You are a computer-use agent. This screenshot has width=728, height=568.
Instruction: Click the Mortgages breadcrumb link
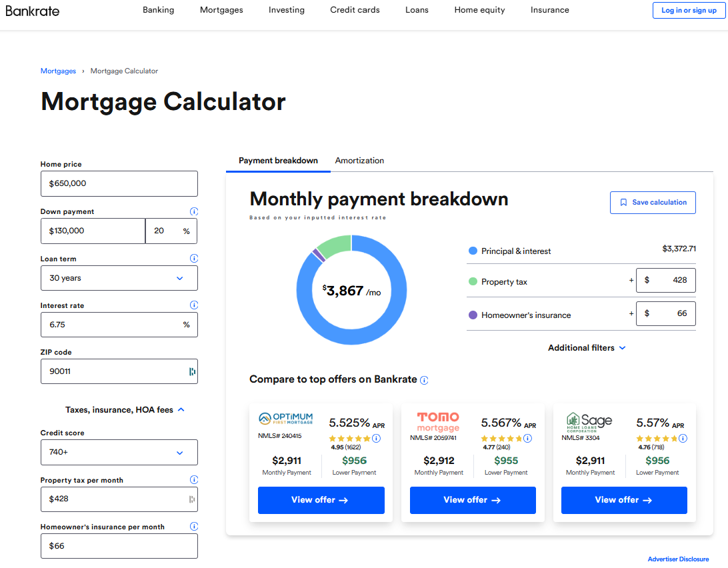point(58,71)
